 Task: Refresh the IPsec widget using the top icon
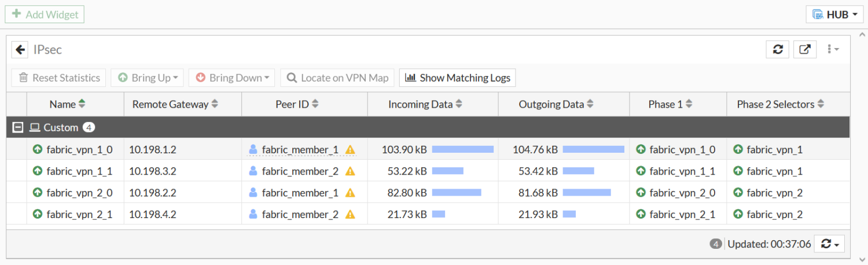click(778, 50)
